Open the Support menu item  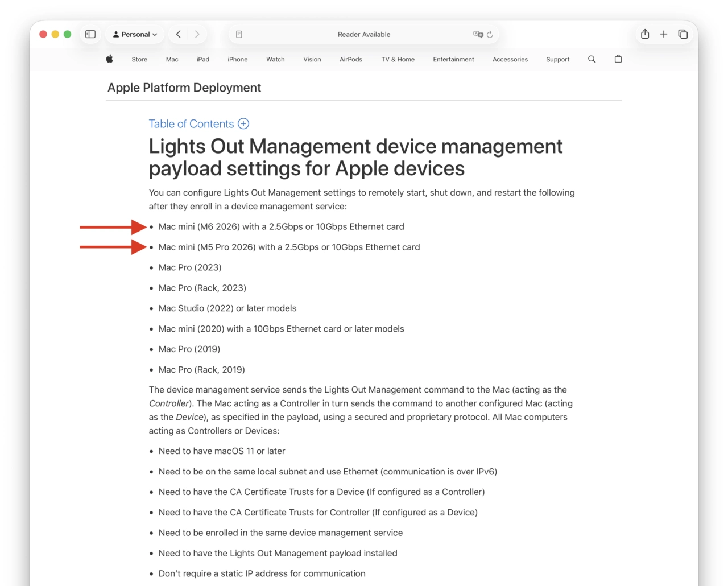[557, 59]
